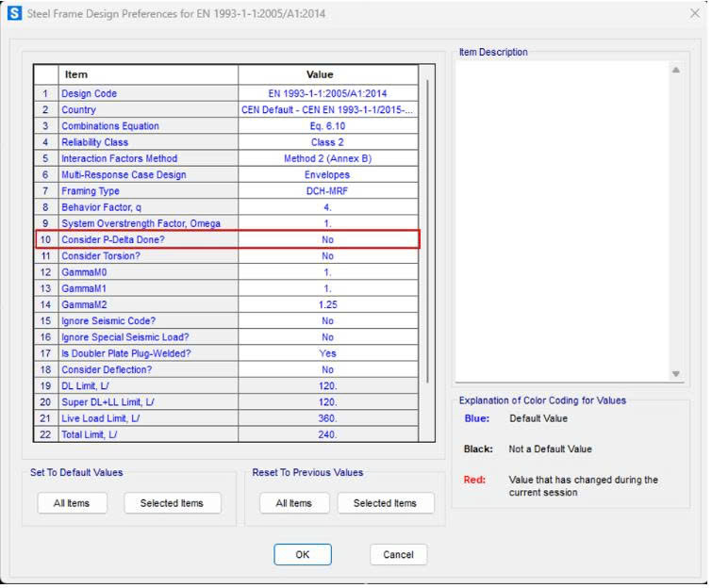The height and width of the screenshot is (588, 712).
Task: Select the Interaction Factors Method item
Action: [119, 158]
